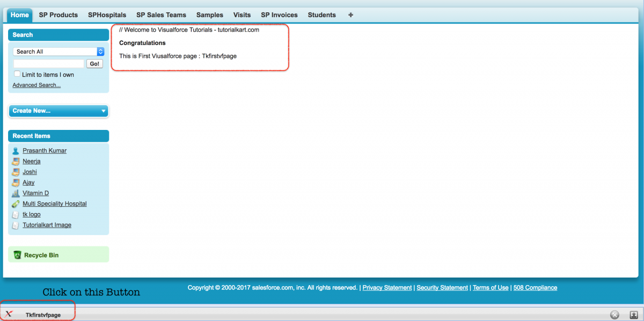The image size is (644, 321).
Task: Click the person icon beside Prasanth Kumar
Action: click(x=16, y=151)
